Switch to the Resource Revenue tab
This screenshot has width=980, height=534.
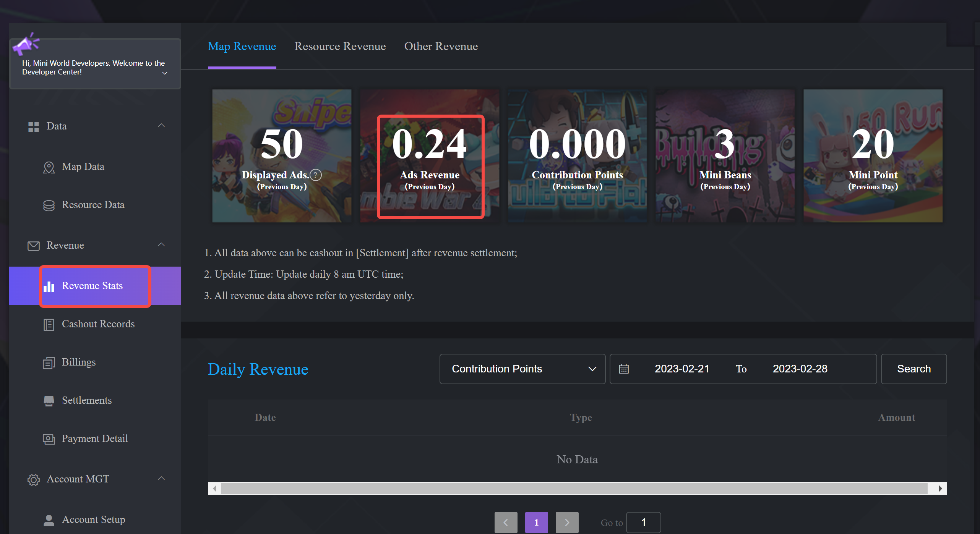pyautogui.click(x=340, y=46)
